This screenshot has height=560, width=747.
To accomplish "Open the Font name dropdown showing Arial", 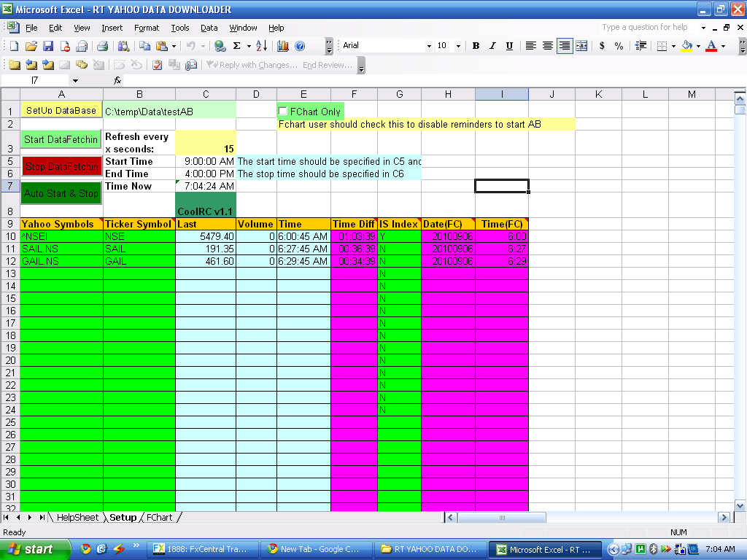I will (x=429, y=46).
